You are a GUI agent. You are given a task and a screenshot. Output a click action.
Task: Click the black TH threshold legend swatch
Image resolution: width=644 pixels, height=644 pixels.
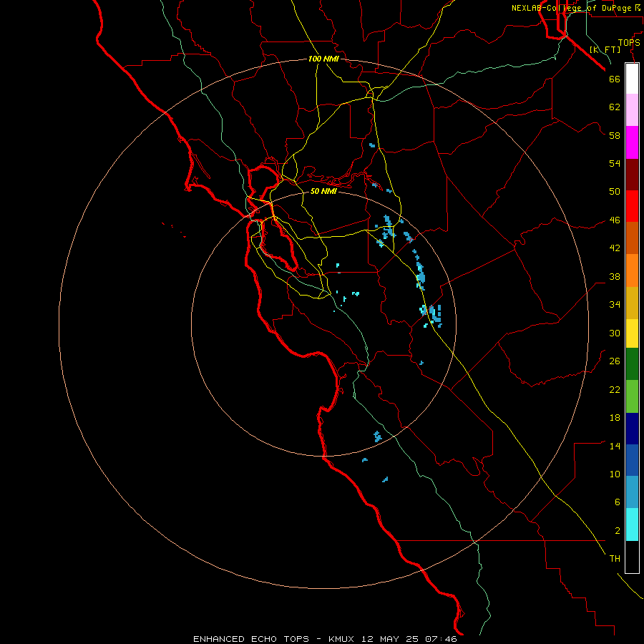(x=632, y=557)
